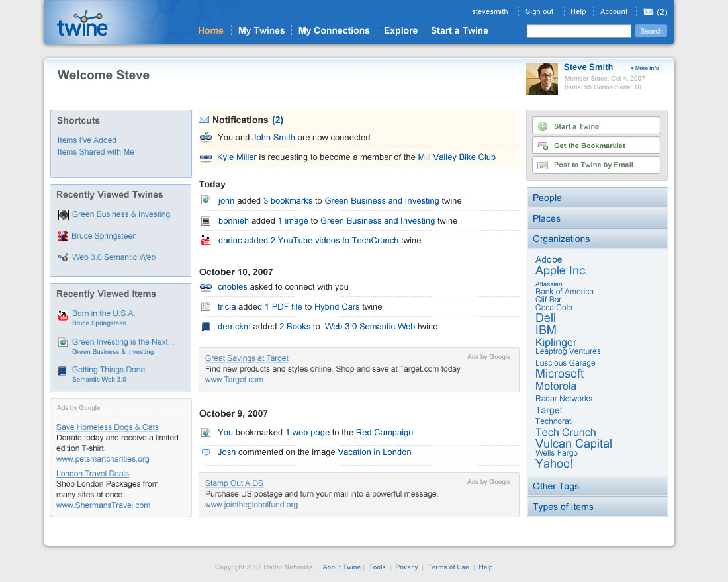Click the Post by Email icon
The width and height of the screenshot is (728, 582).
(542, 165)
